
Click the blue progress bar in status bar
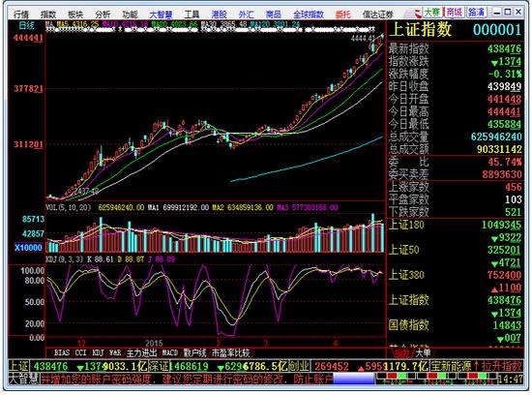pos(353,379)
